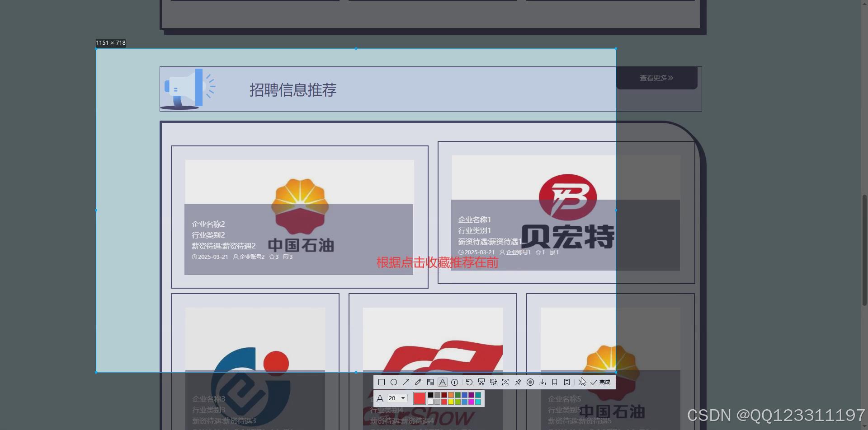Click the 薪资待遇:薪资待遇2 text
Screen dimensions: 868x430
click(x=224, y=246)
